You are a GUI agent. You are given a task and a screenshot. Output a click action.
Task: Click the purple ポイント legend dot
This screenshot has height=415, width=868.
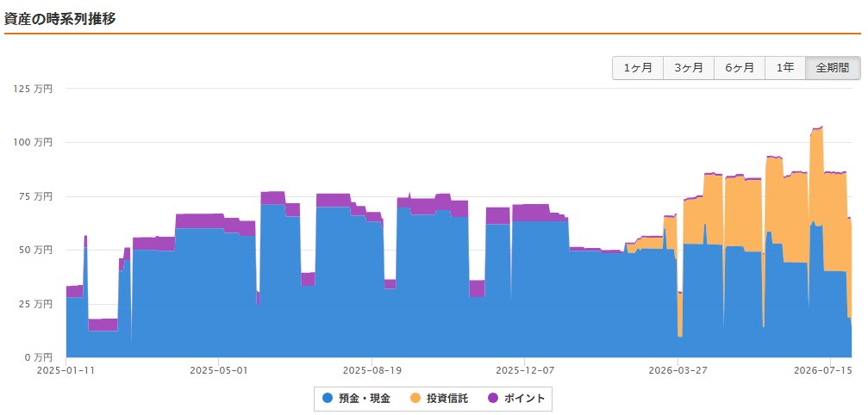point(493,399)
